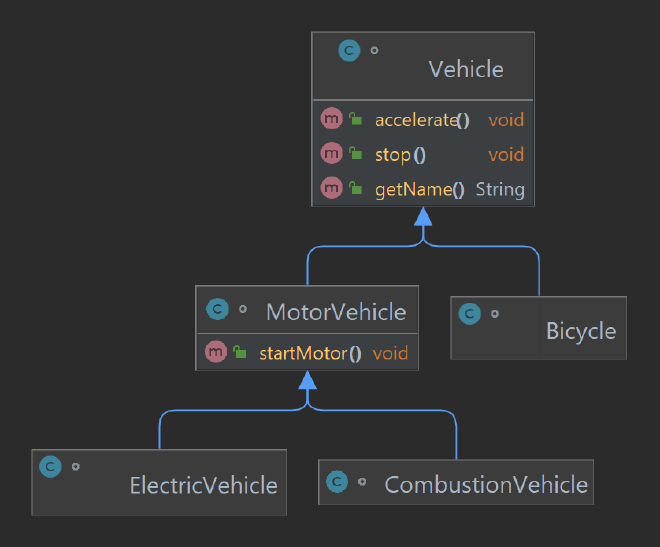Click the class icon on CombustionVehicle node
The height and width of the screenshot is (547, 660).
(337, 482)
